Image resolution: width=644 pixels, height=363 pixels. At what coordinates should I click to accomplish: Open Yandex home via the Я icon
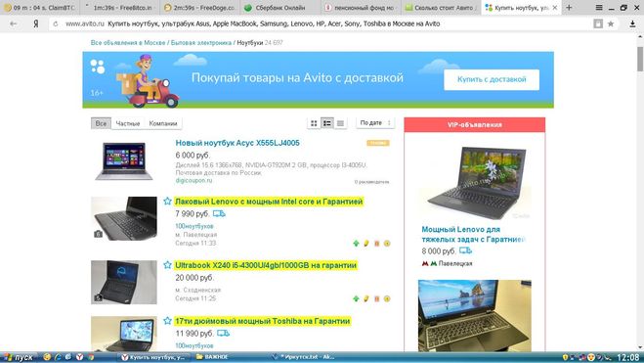[36, 23]
